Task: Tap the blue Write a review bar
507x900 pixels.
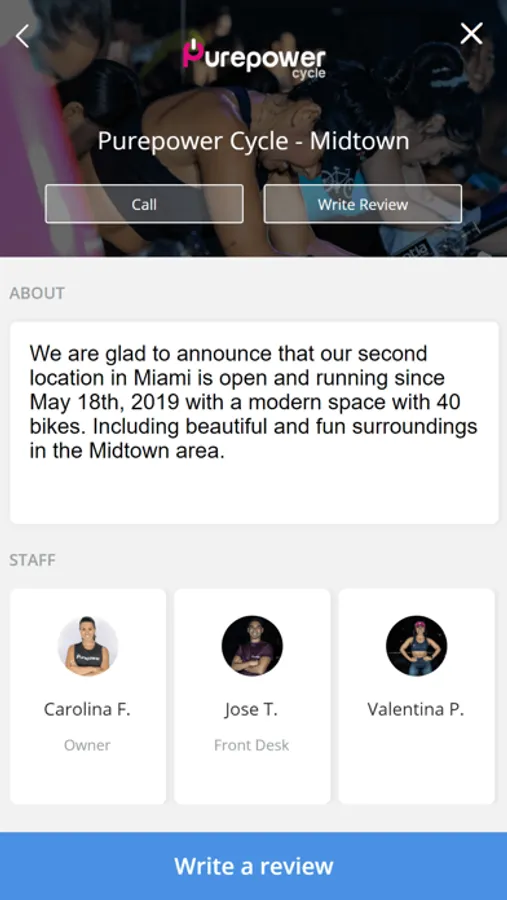Action: 253,866
